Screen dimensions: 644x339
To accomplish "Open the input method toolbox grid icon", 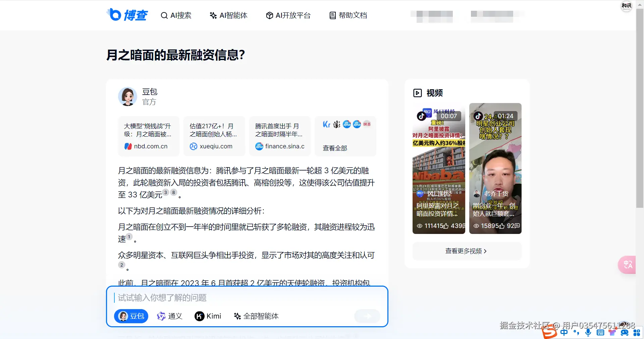I will tap(637, 332).
